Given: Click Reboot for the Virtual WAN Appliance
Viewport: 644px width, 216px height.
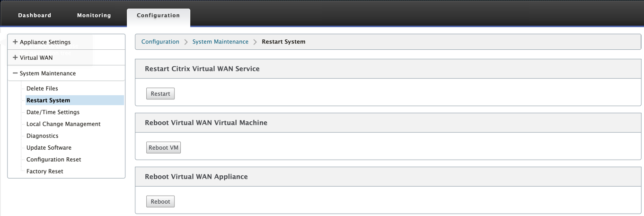Looking at the screenshot, I should pyautogui.click(x=160, y=202).
